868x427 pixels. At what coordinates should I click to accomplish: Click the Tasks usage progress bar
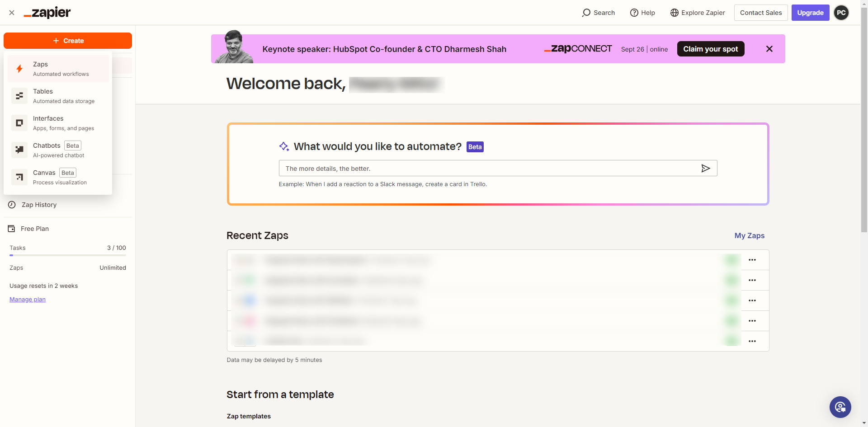tap(68, 255)
